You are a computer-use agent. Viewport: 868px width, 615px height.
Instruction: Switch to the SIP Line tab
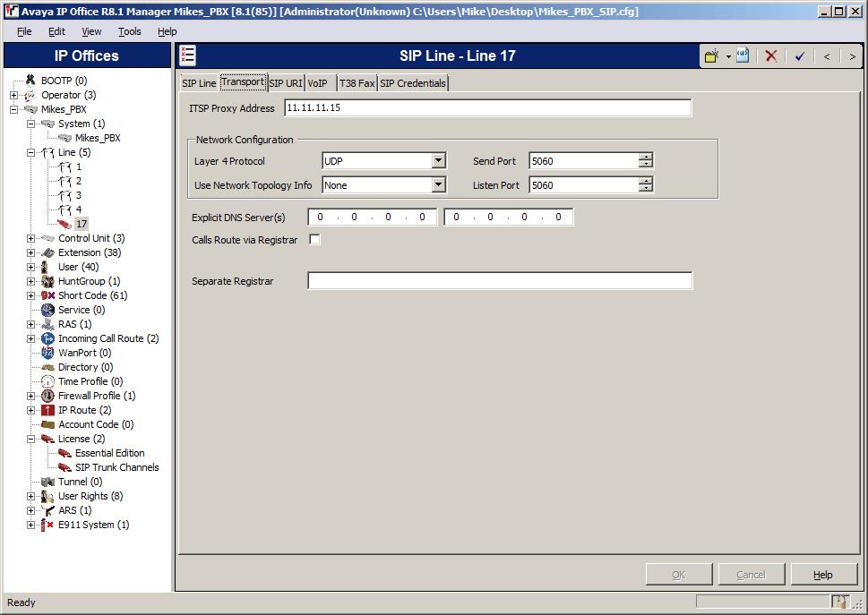point(199,83)
